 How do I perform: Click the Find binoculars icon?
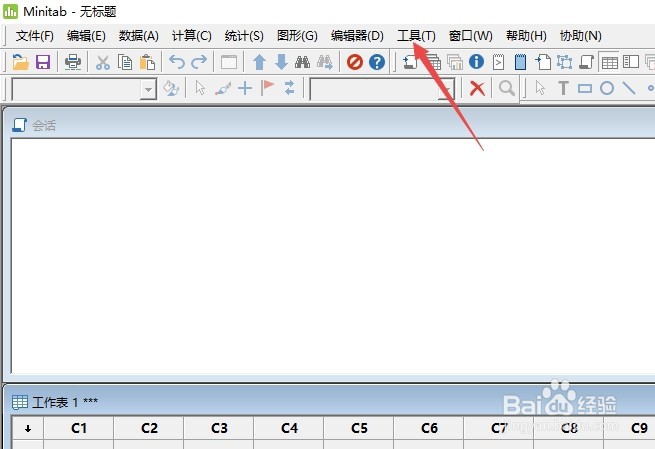pos(302,62)
